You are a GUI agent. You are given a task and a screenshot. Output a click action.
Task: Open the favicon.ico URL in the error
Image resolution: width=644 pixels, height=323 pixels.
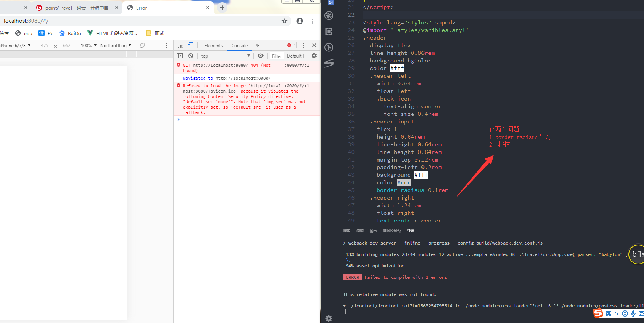pos(232,88)
